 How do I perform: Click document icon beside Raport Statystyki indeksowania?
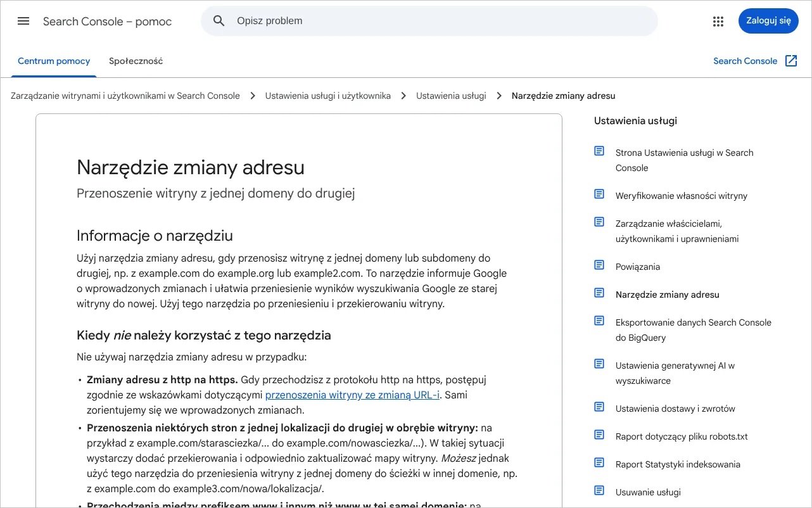[x=599, y=462]
